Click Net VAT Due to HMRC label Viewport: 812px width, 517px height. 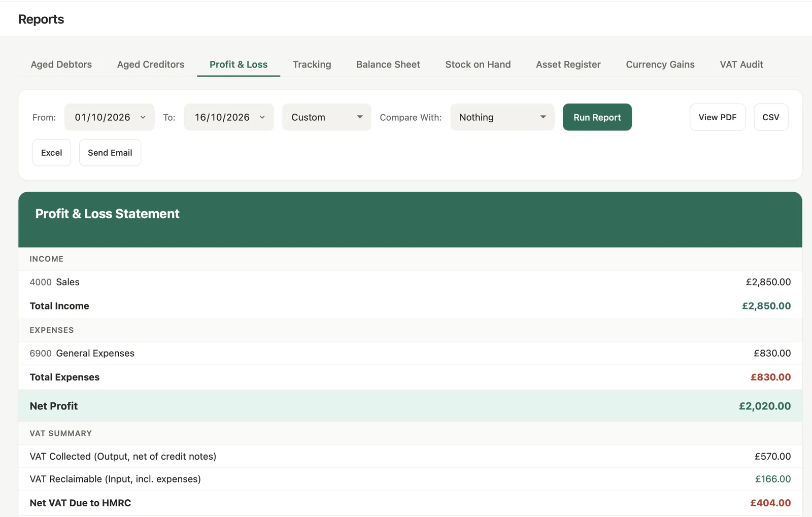[x=80, y=503]
